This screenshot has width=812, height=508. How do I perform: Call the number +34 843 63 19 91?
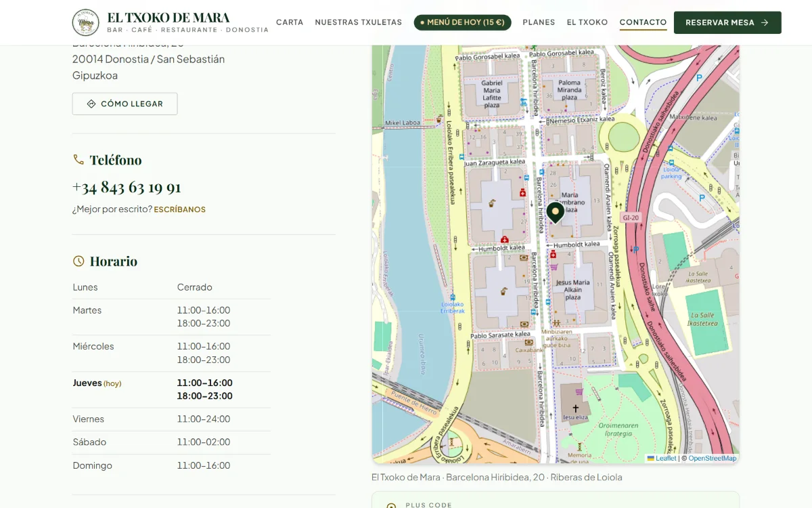[127, 187]
